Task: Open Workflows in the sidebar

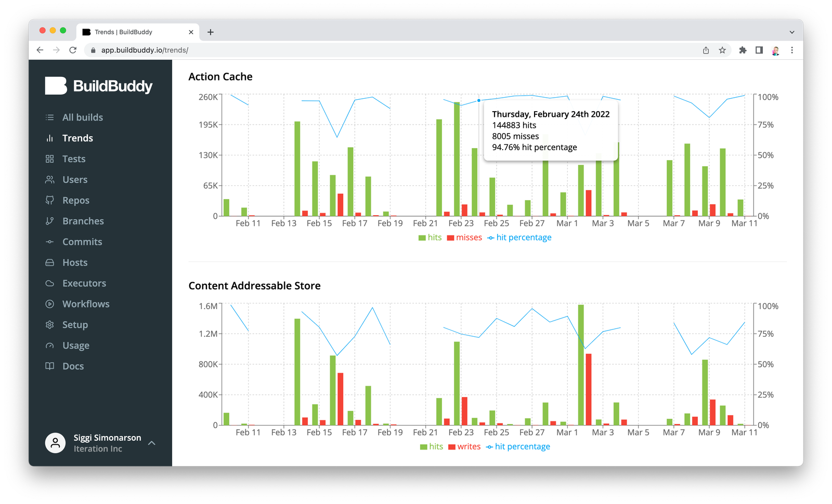Action: coord(86,304)
